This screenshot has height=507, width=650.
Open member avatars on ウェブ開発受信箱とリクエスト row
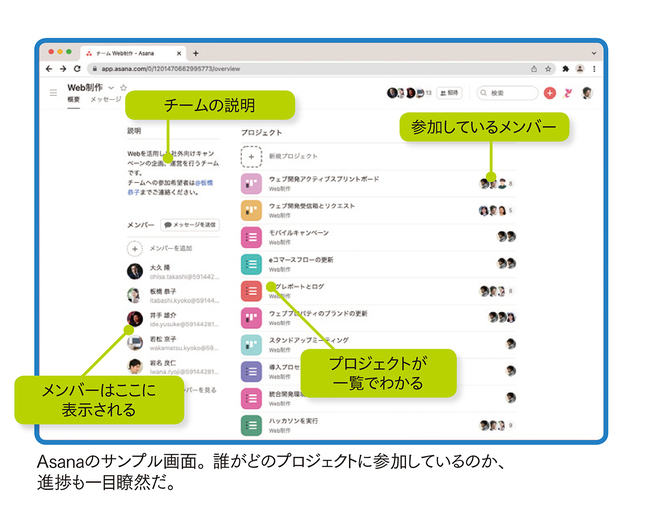point(496,211)
